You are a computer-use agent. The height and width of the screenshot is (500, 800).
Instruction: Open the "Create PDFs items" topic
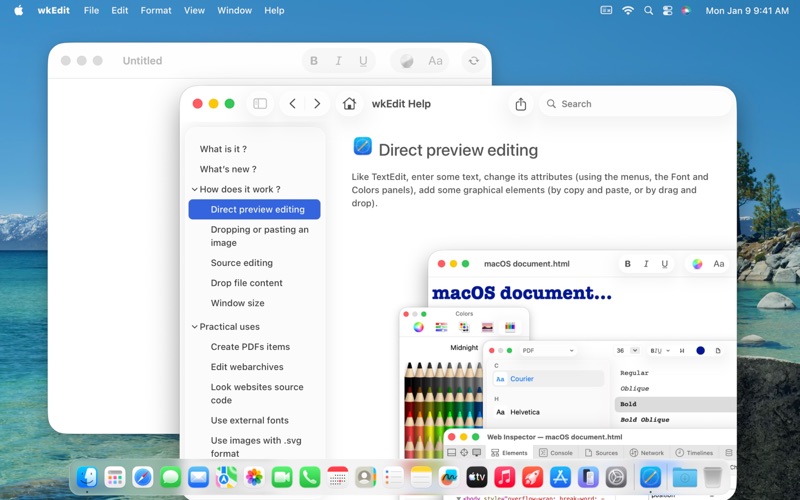250,346
